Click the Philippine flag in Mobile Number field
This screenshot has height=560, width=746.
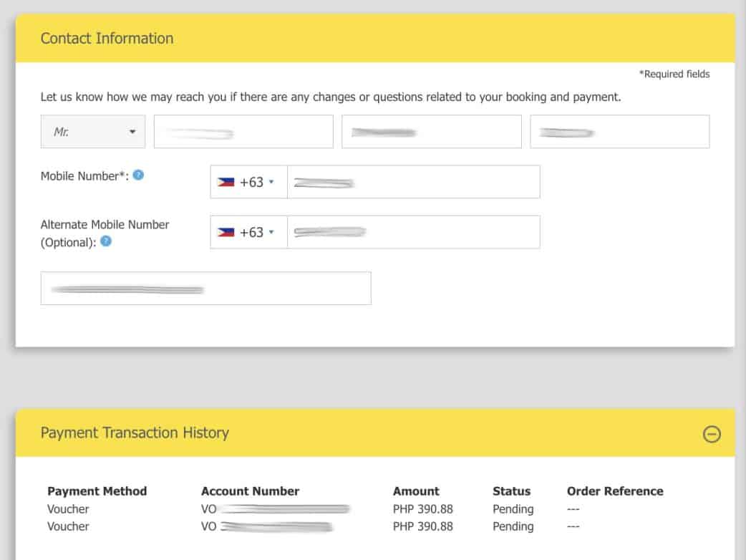pyautogui.click(x=226, y=182)
